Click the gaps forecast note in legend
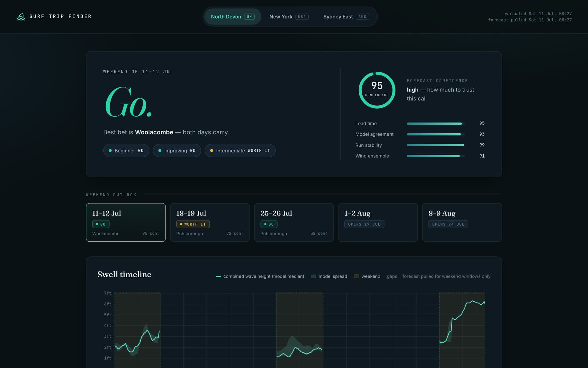 coord(439,276)
